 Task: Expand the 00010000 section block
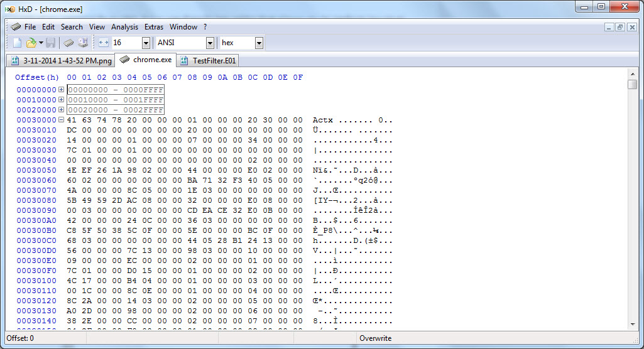61,100
